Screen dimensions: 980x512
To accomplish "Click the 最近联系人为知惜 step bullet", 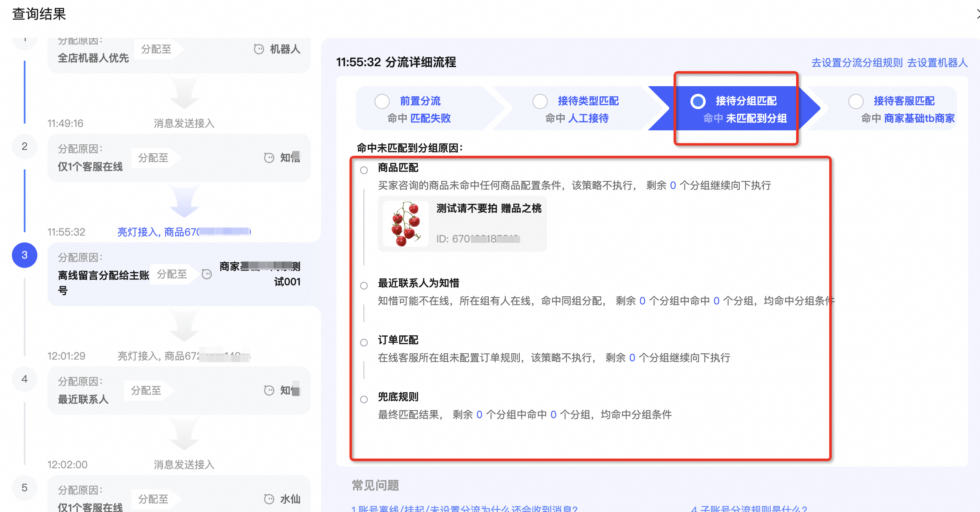I will click(x=363, y=286).
